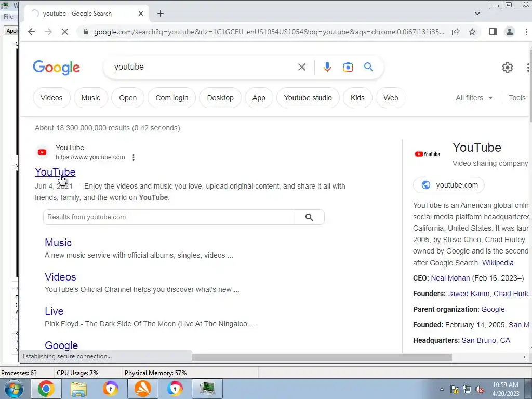
Task: Open Chrome side panel
Action: pyautogui.click(x=493, y=32)
